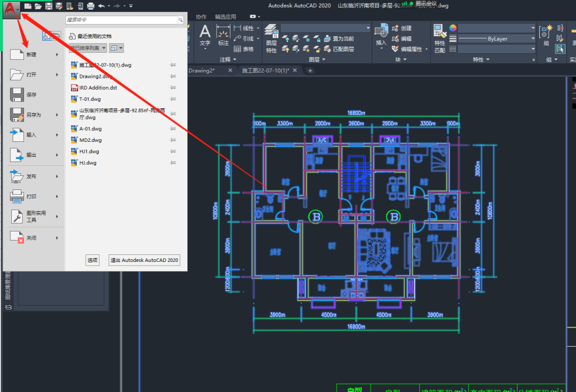Click the New drawing icon in quick access toolbar

(x=28, y=6)
